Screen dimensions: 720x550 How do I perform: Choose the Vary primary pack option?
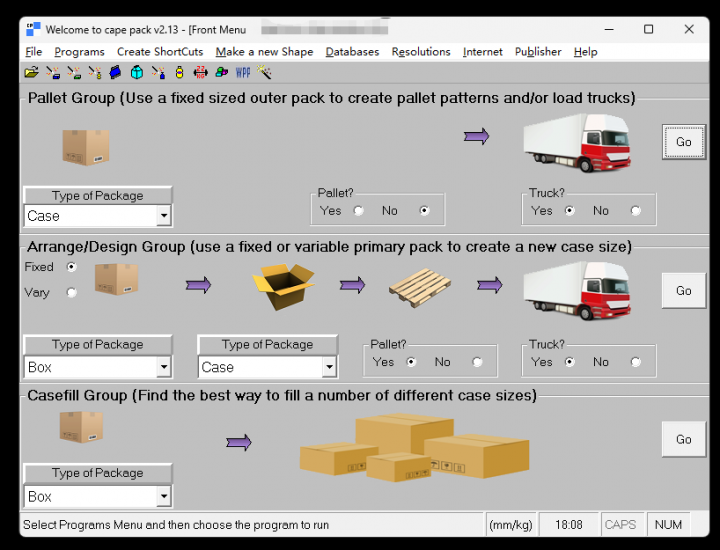point(71,293)
